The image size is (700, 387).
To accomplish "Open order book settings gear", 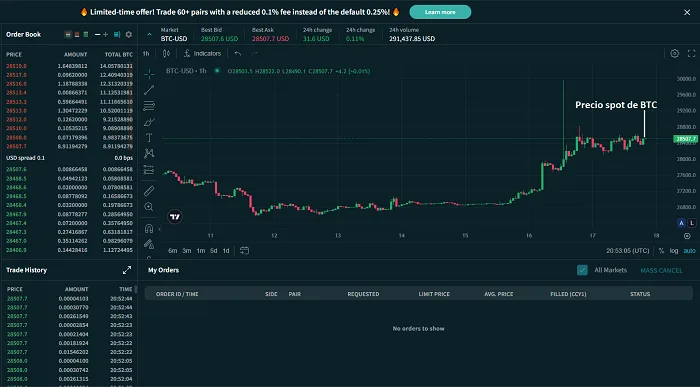I will coord(129,34).
